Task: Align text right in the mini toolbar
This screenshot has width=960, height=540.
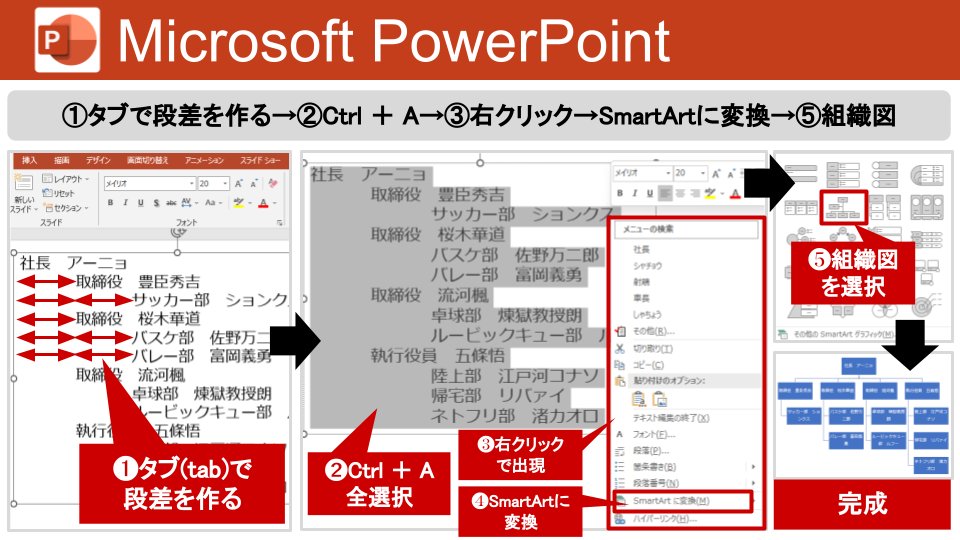Action: coord(694,193)
